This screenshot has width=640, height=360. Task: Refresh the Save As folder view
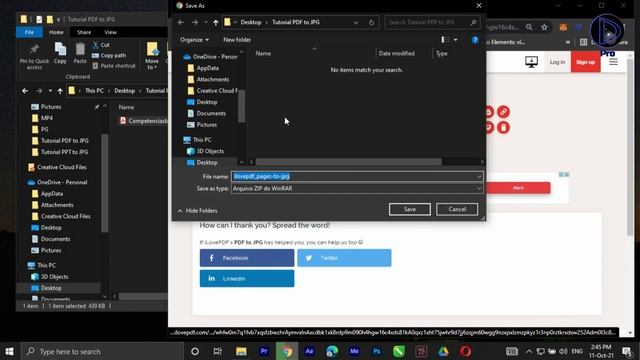coord(371,22)
